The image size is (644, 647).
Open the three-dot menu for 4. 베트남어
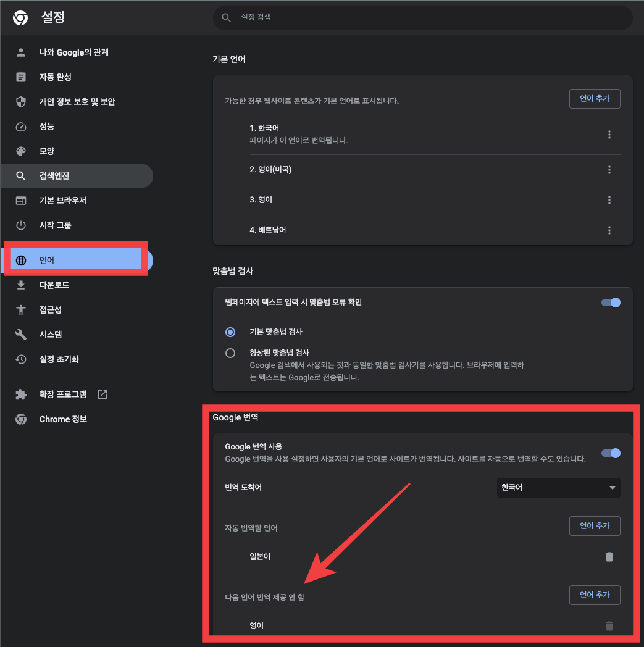pyautogui.click(x=609, y=230)
